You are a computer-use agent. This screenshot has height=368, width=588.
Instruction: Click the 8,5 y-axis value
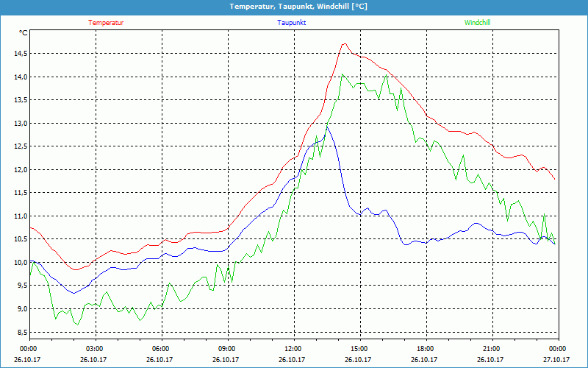tap(23, 332)
